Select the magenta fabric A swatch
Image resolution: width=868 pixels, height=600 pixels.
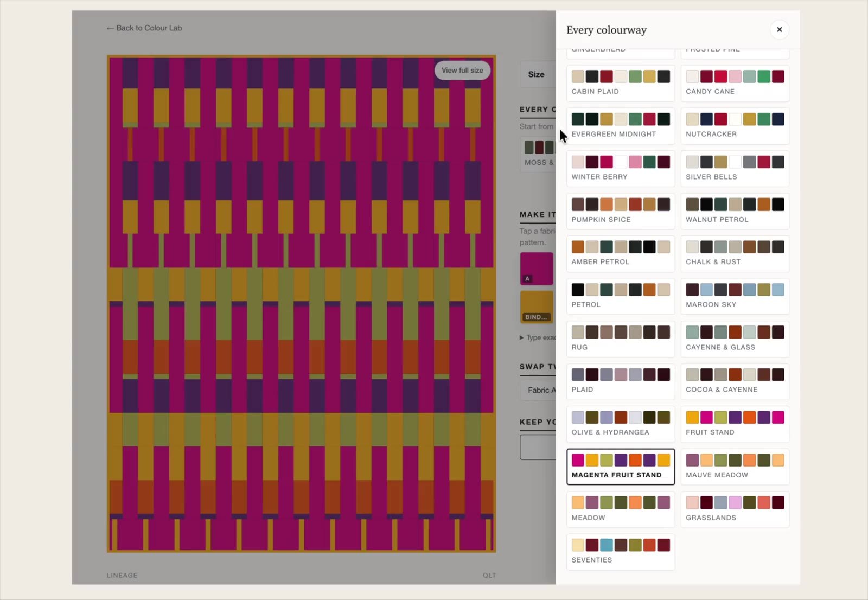coord(537,269)
